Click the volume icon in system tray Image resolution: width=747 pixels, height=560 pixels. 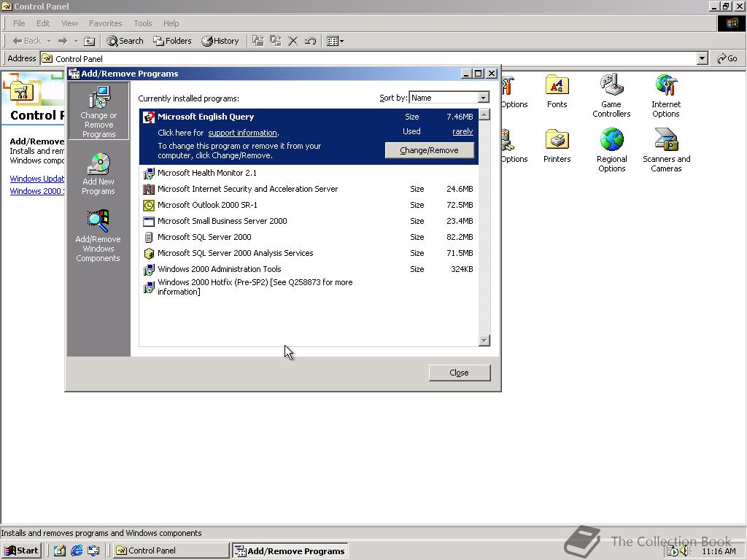pyautogui.click(x=685, y=551)
